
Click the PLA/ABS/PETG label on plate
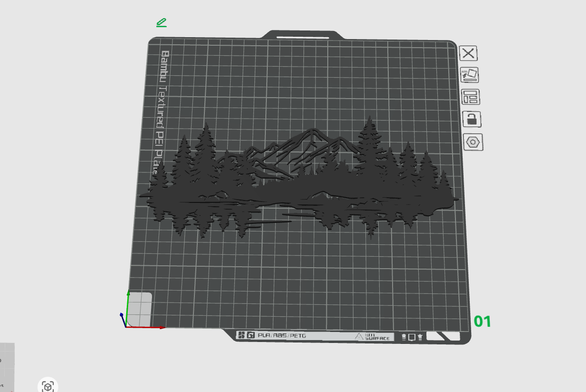click(282, 336)
